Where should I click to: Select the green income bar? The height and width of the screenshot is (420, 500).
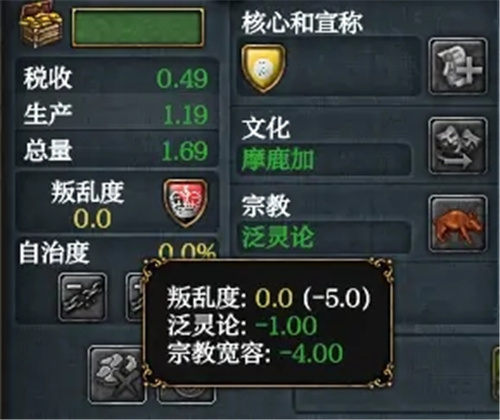click(x=137, y=27)
